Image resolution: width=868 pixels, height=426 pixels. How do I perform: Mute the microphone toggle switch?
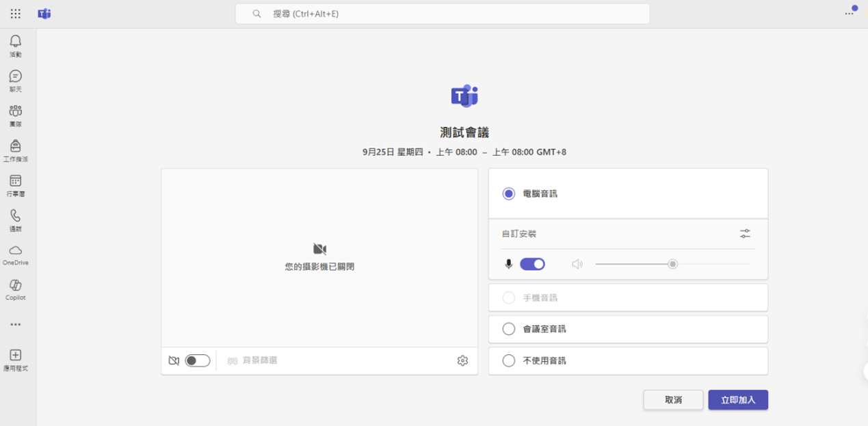click(x=532, y=264)
